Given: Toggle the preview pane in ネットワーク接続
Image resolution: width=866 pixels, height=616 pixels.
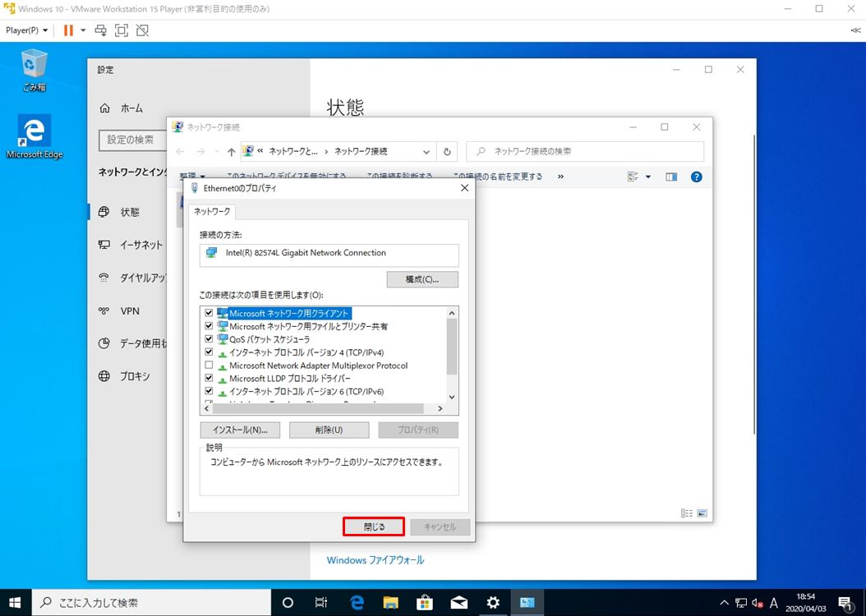Looking at the screenshot, I should tap(671, 177).
